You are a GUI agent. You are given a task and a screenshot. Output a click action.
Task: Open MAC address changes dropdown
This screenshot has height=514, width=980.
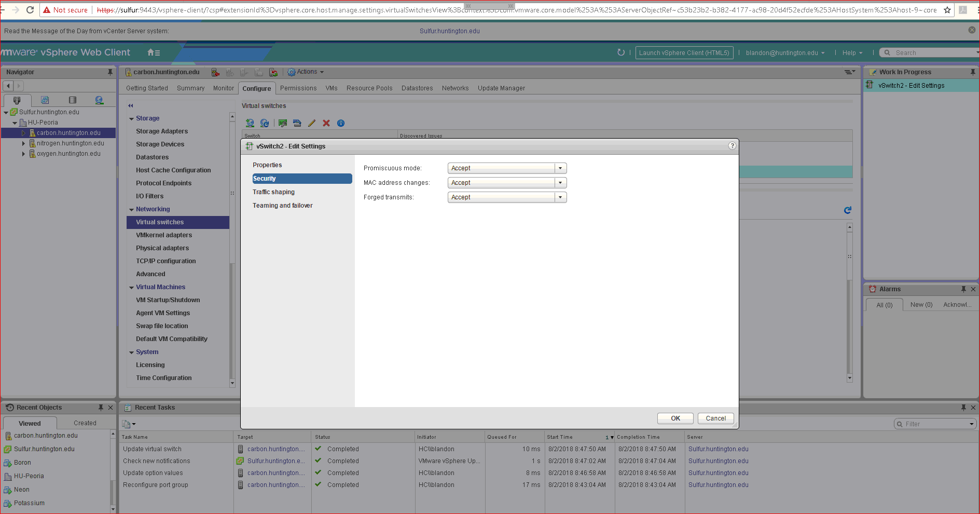coord(560,183)
